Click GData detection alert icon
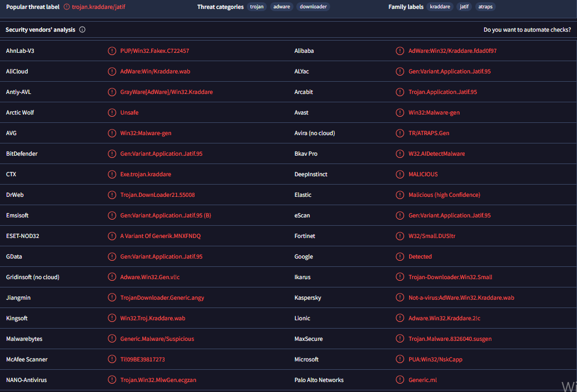Screen dimensions: 577x392 coord(112,256)
